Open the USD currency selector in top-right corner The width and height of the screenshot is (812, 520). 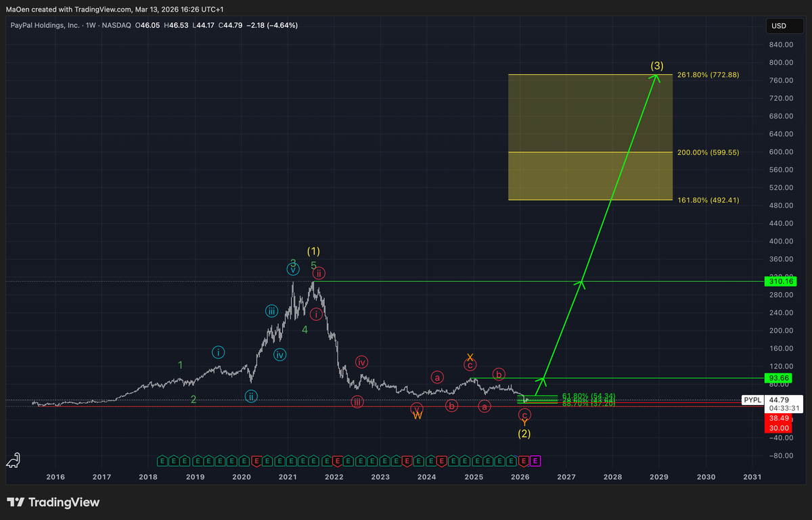pos(784,25)
